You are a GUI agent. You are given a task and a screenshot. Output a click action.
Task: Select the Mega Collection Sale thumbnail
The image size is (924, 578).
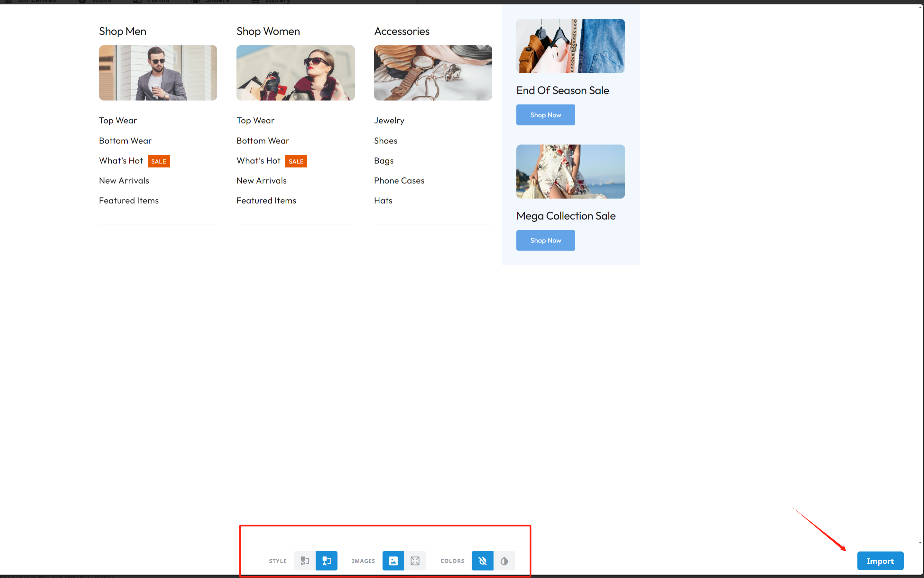(570, 171)
